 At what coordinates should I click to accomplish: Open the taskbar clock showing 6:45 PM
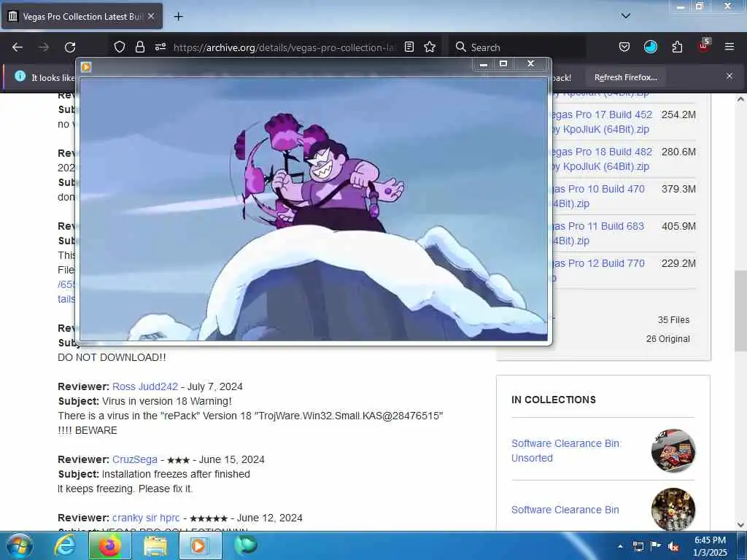pyautogui.click(x=711, y=546)
